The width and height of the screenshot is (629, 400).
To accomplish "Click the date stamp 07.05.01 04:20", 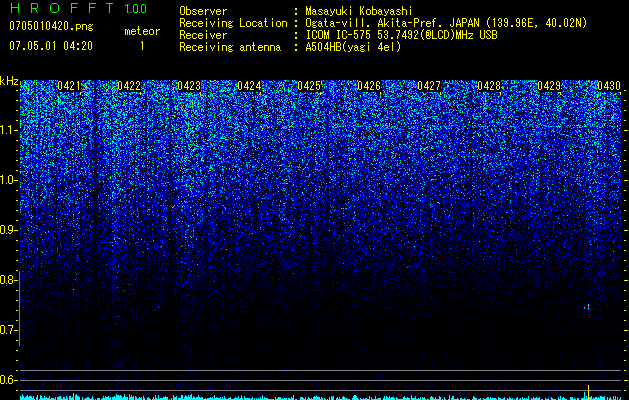I will click(x=51, y=46).
